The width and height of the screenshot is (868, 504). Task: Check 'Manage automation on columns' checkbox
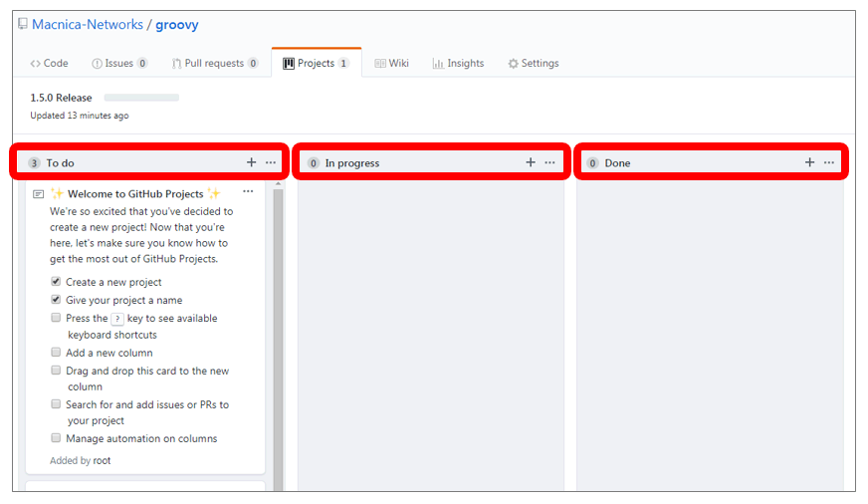(x=56, y=437)
